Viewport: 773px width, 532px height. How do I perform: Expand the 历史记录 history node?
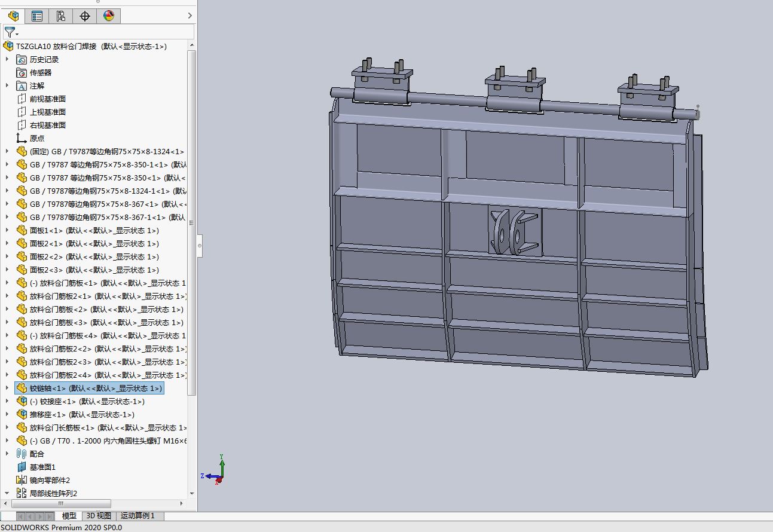pos(7,59)
